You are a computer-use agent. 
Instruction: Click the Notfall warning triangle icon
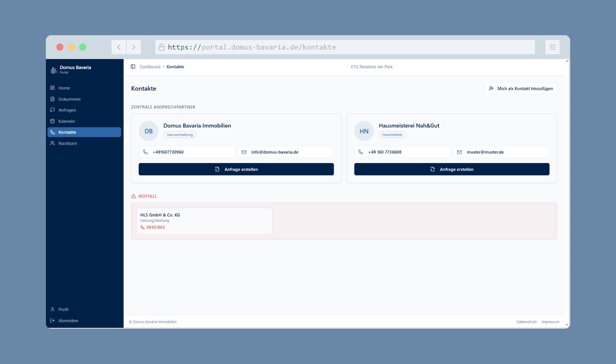click(134, 196)
